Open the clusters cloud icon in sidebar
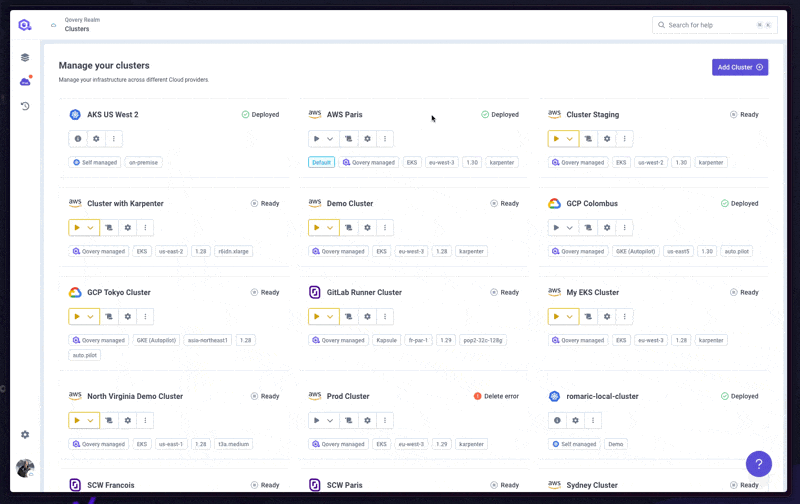Viewport: 800px width, 504px height. (x=26, y=81)
